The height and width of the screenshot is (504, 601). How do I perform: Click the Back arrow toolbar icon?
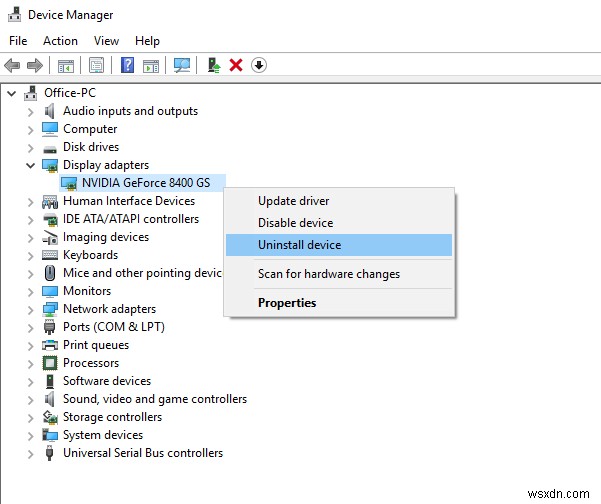(x=12, y=65)
